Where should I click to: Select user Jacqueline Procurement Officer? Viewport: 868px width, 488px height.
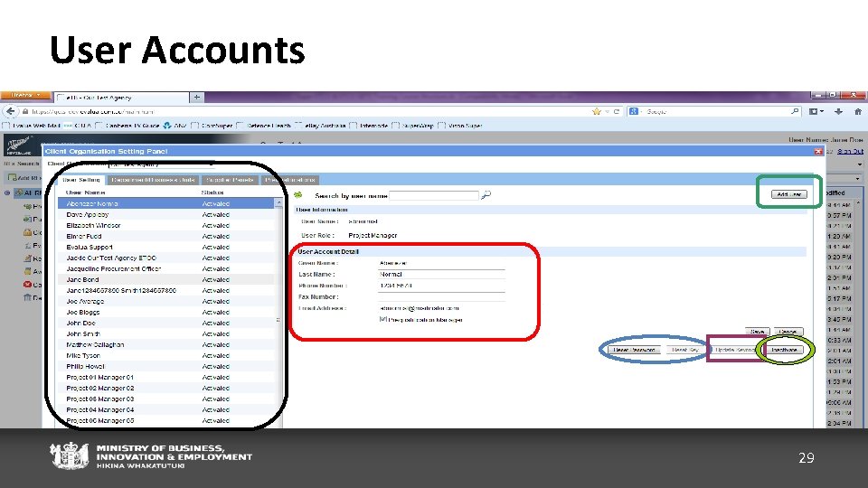click(x=166, y=269)
